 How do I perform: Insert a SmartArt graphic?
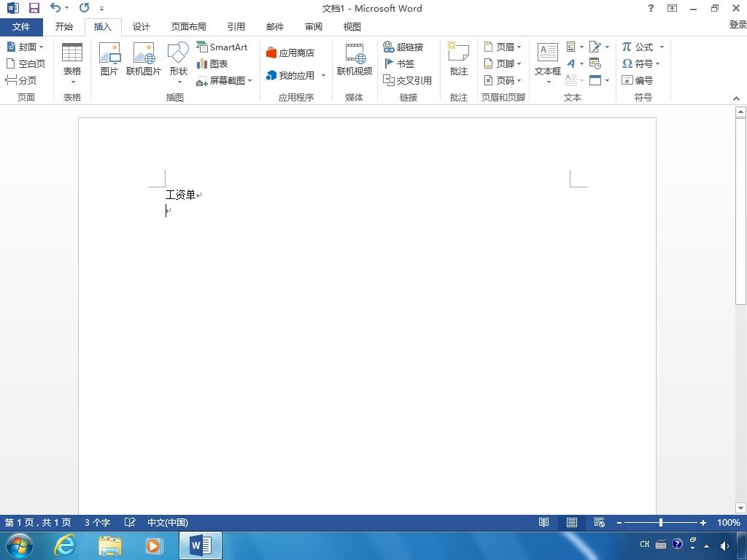[x=222, y=47]
